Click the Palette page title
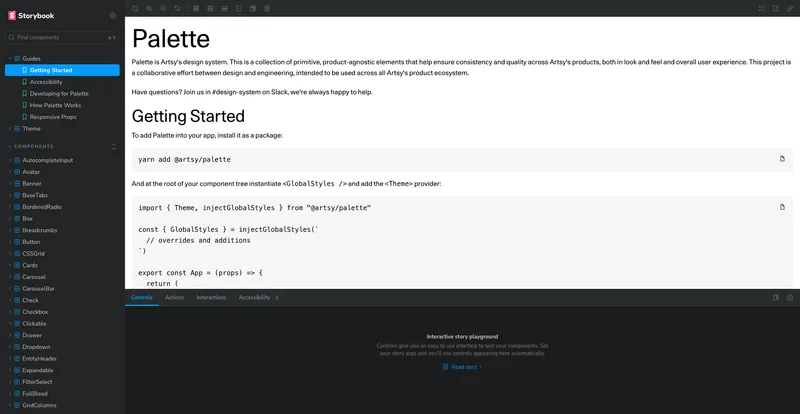Viewport: 800px width, 414px height. 171,39
